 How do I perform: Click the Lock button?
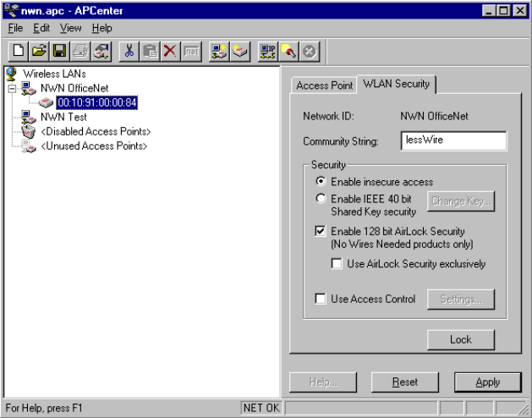click(x=461, y=339)
